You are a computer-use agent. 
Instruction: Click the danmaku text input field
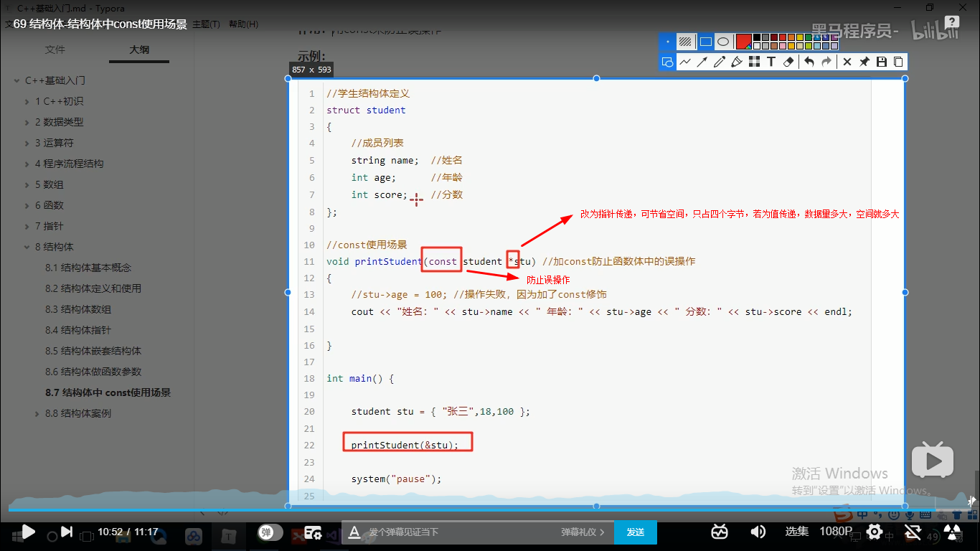tap(463, 532)
